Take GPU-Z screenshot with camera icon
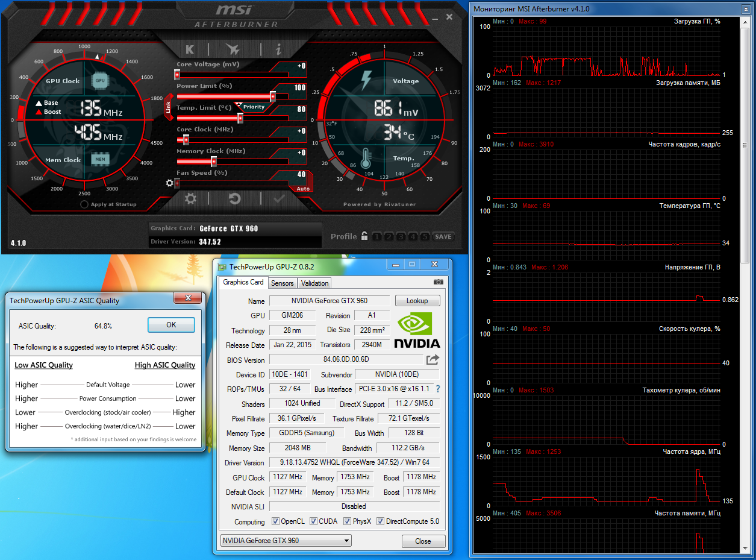The image size is (756, 560). pos(438,282)
